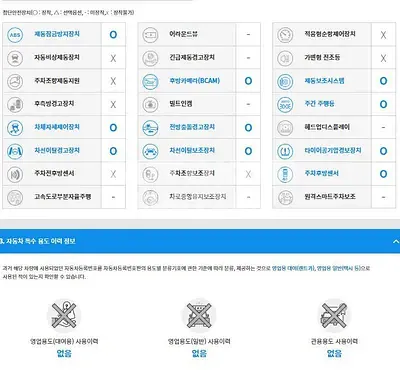400x370 pixels.
Task: Click the dash status for 어라운드뷰
Action: (248, 35)
